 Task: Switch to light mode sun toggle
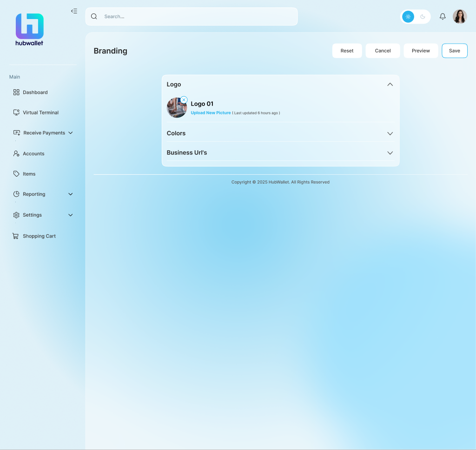pos(408,17)
